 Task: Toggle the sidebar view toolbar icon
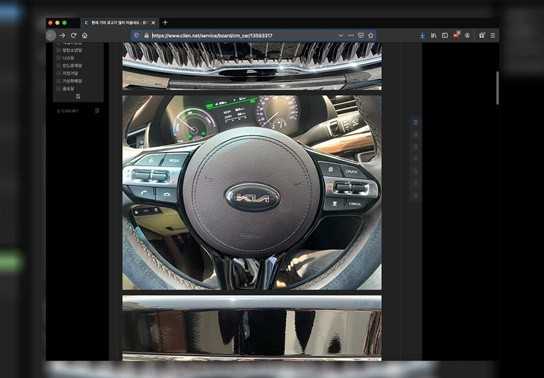[445, 35]
